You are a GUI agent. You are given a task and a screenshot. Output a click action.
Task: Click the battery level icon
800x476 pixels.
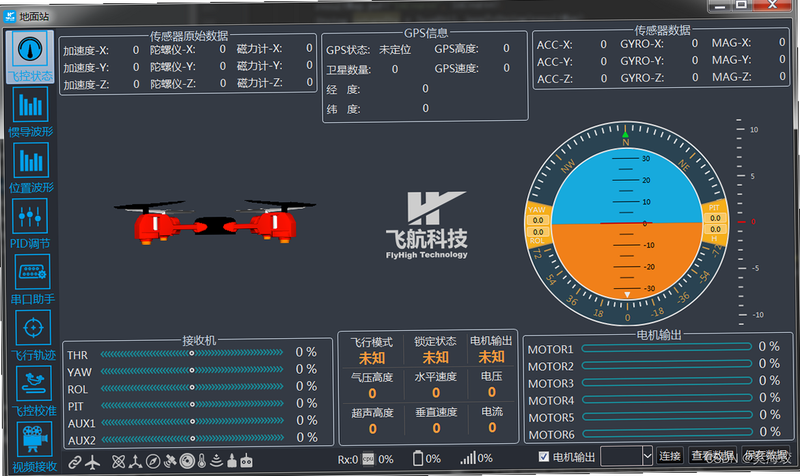coord(418,458)
